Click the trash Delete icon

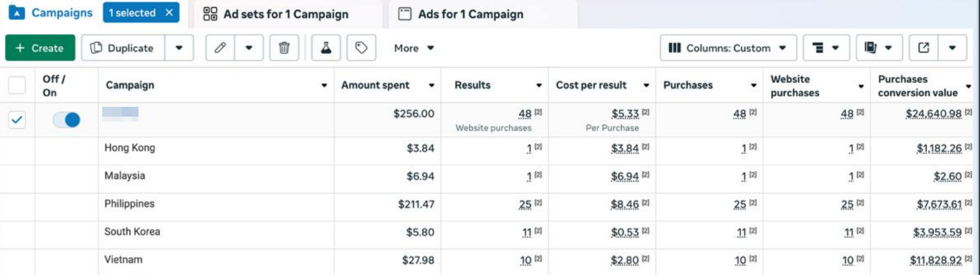(x=284, y=48)
